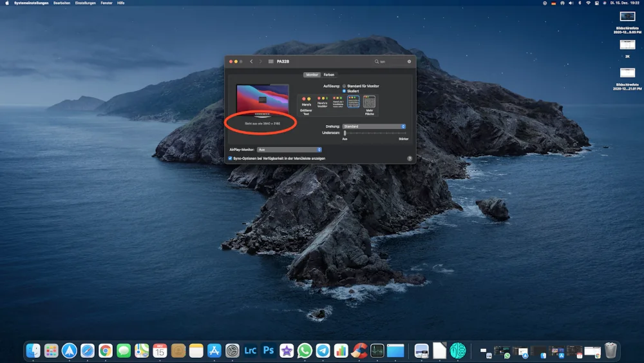Choose the middle scaled resolution preview
This screenshot has height=363, width=644.
[x=337, y=102]
